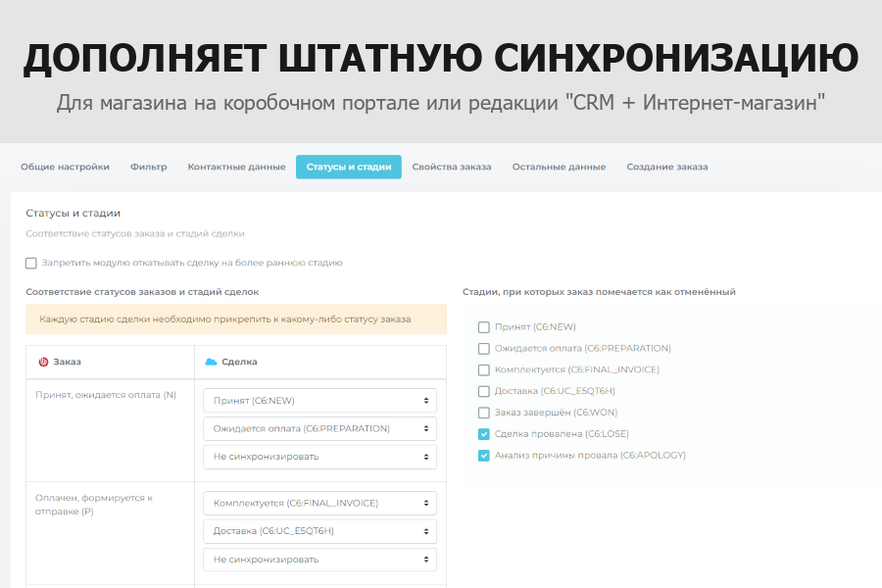Image resolution: width=882 pixels, height=588 pixels.
Task: Open the Ожидается оплата (C6:PREPARATION) dropdown
Action: (x=318, y=428)
